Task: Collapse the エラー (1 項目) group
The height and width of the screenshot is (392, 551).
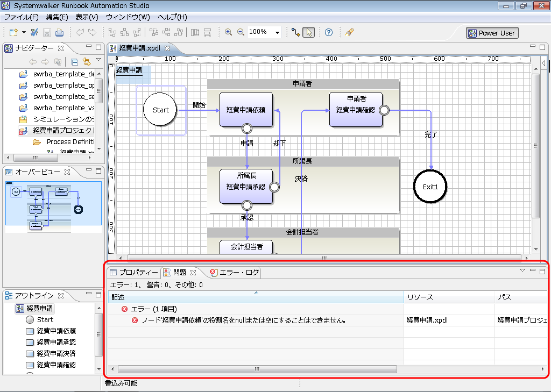Action: pos(154,309)
